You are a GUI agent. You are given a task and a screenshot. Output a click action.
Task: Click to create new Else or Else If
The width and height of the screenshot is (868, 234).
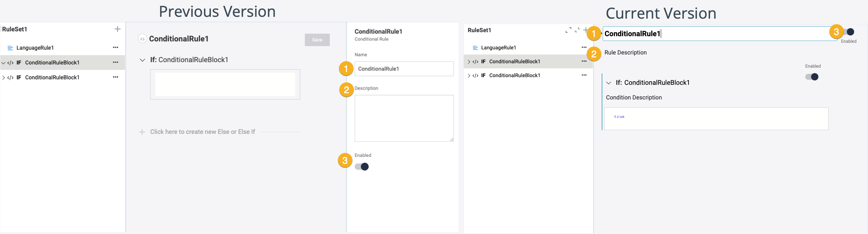[202, 132]
